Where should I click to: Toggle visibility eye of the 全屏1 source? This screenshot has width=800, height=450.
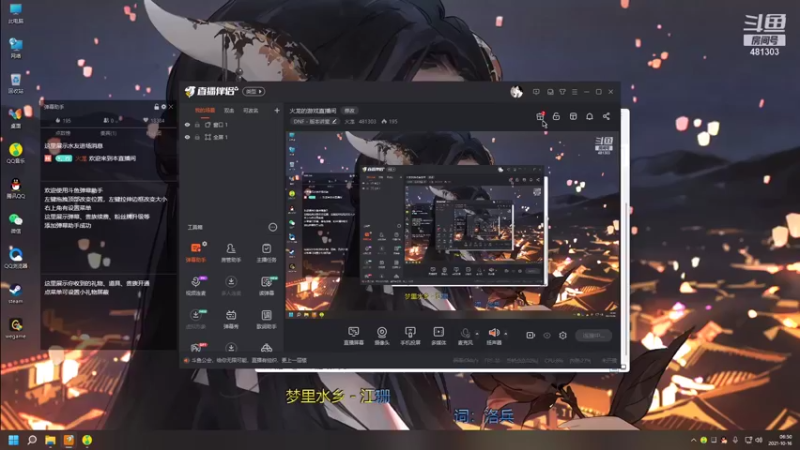click(x=187, y=137)
